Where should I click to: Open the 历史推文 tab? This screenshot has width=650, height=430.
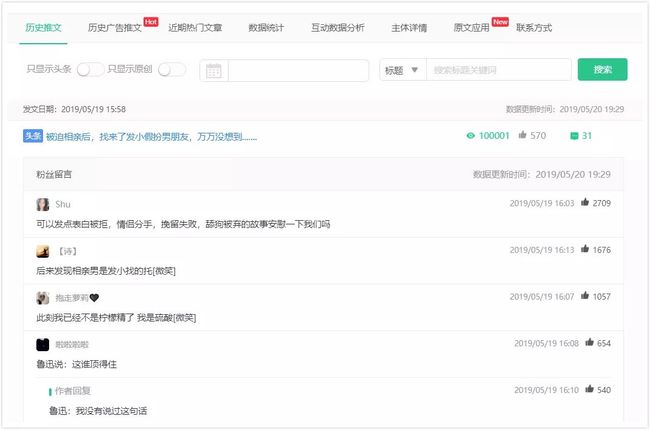(x=43, y=28)
